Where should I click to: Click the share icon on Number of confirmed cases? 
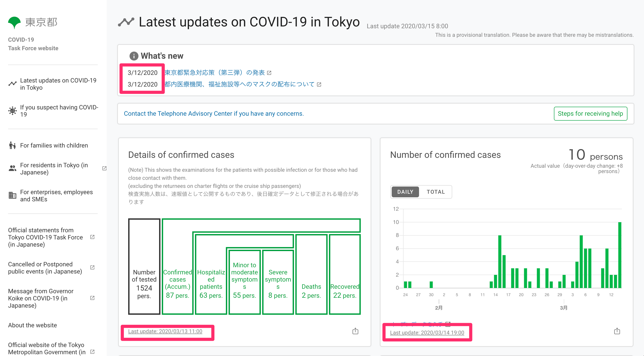coord(617,331)
